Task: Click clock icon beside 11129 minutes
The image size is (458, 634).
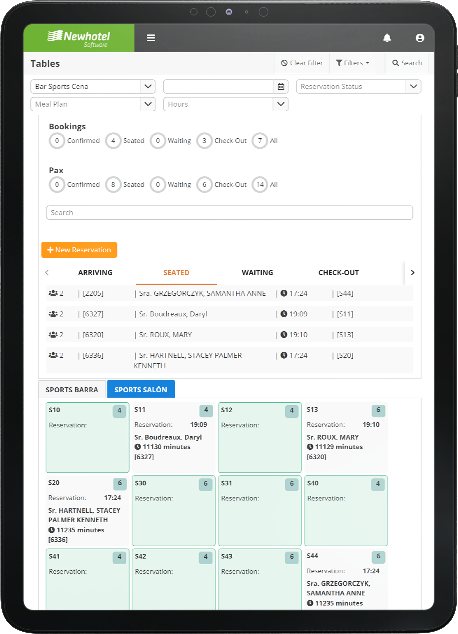Action: tap(310, 447)
